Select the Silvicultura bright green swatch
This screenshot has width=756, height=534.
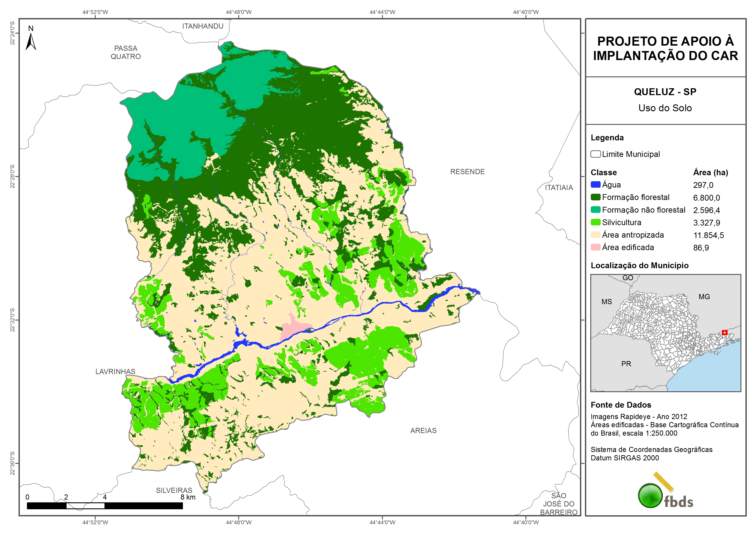[595, 222]
